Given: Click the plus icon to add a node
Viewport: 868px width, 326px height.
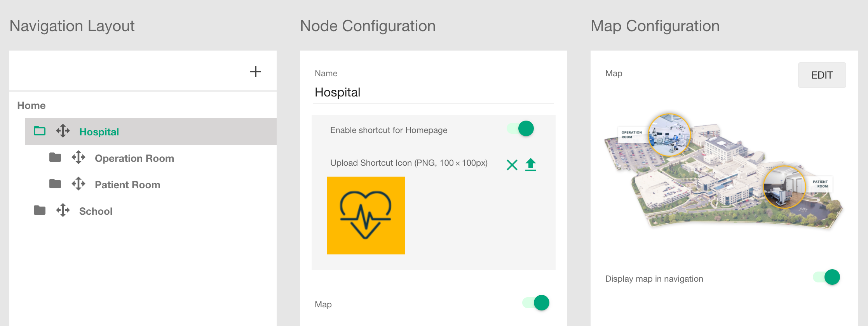Looking at the screenshot, I should coord(255,72).
